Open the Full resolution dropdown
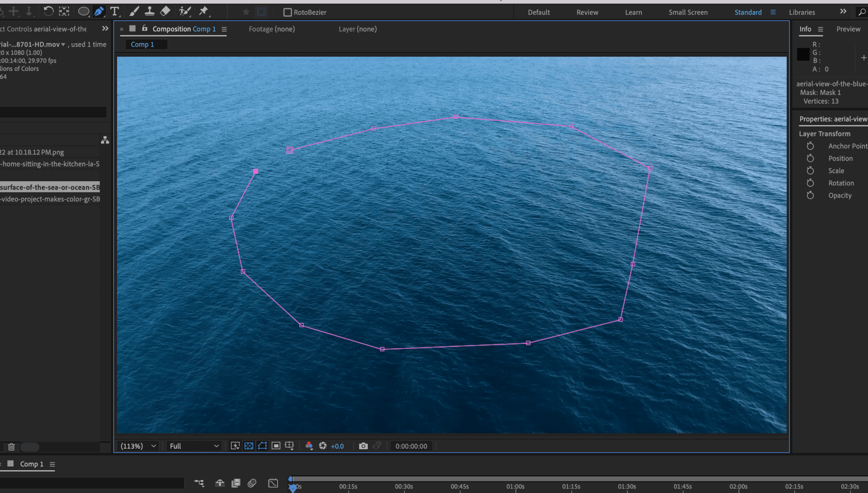 coord(193,446)
